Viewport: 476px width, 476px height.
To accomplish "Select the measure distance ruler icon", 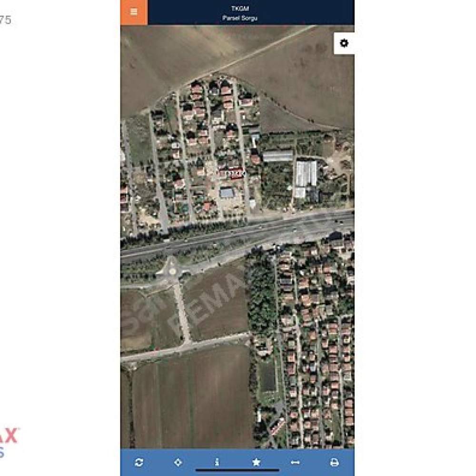I will (295, 462).
